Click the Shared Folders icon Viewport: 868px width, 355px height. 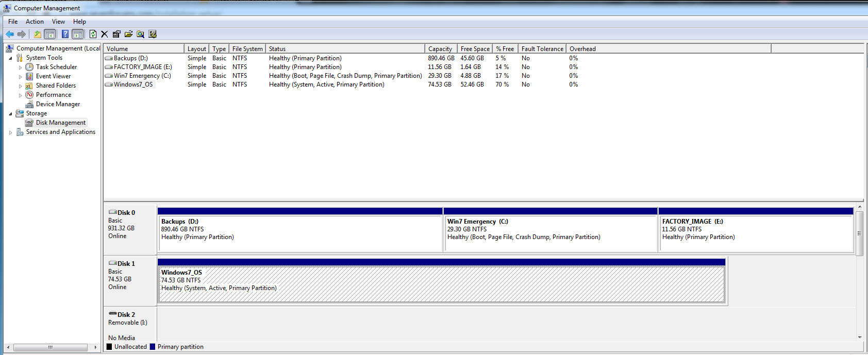tap(29, 86)
